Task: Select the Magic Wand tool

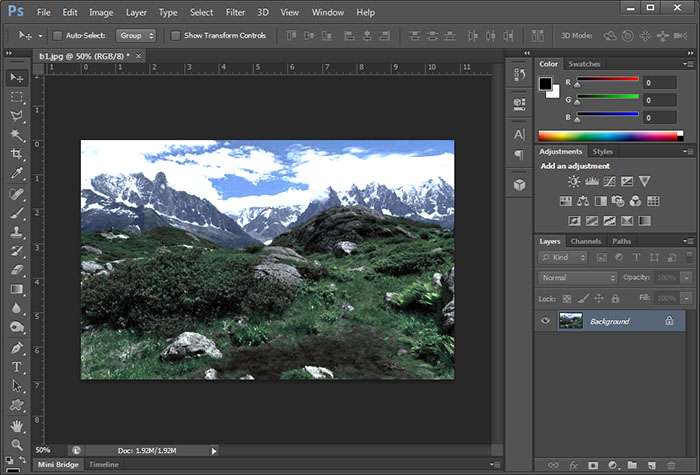Action: click(x=17, y=135)
